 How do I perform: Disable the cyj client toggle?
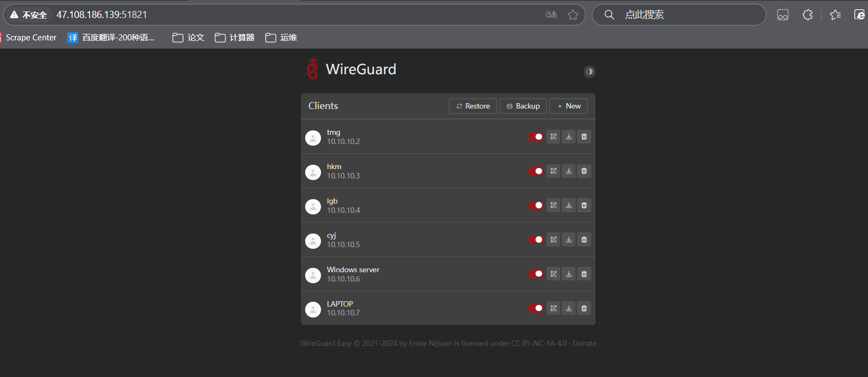pos(536,240)
